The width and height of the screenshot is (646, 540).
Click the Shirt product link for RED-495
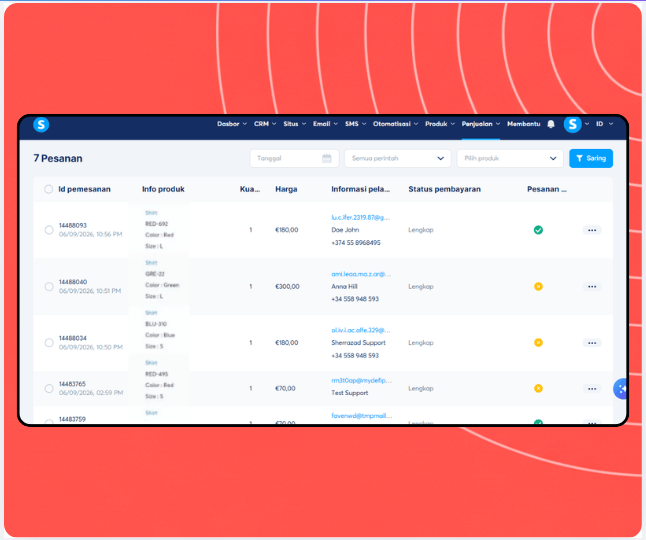tap(151, 363)
